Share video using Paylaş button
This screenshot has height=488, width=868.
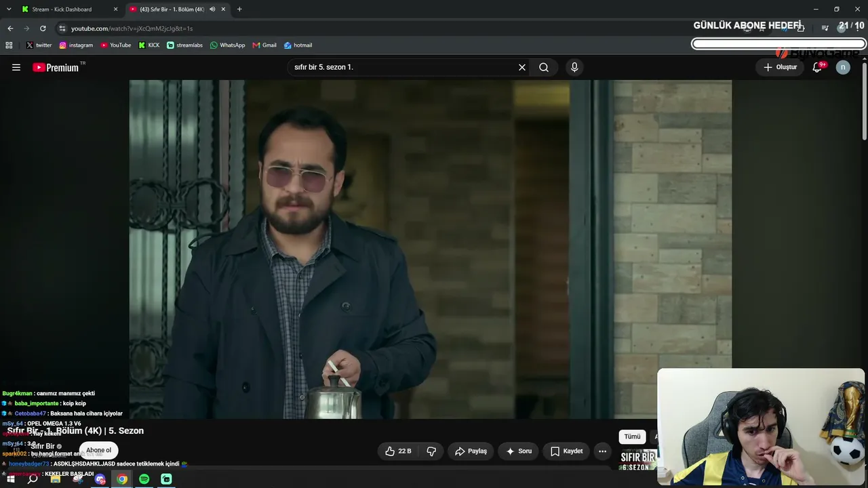(471, 451)
